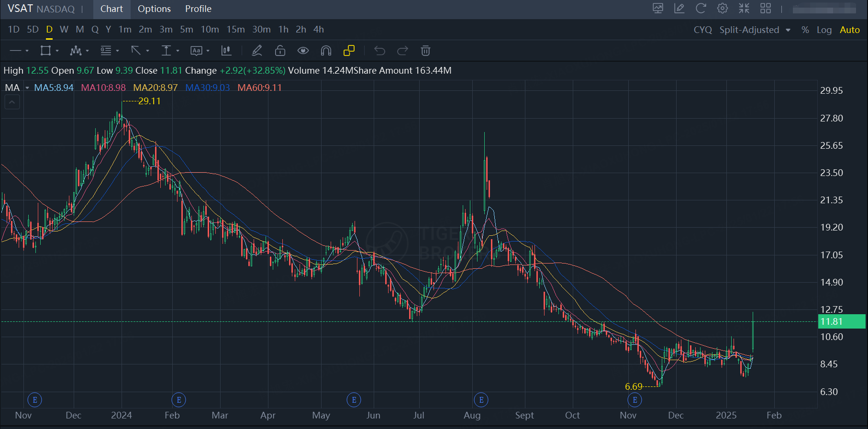Click the shrink window arrows icon
This screenshot has height=429, width=868.
[744, 9]
